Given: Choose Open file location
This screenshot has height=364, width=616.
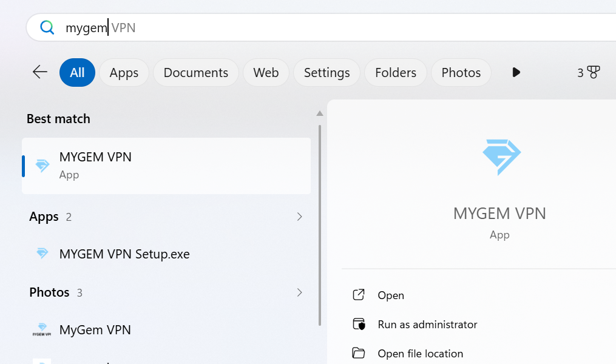Looking at the screenshot, I should click(421, 354).
